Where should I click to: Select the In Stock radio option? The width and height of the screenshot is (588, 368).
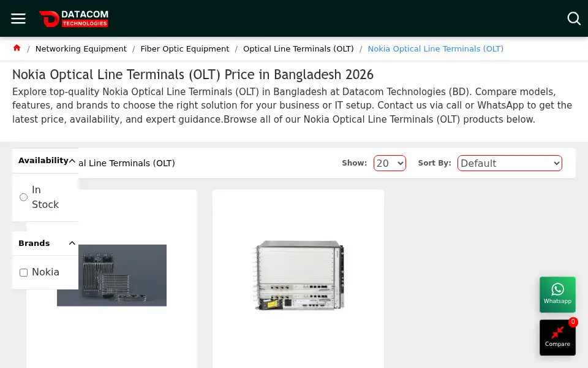click(24, 197)
